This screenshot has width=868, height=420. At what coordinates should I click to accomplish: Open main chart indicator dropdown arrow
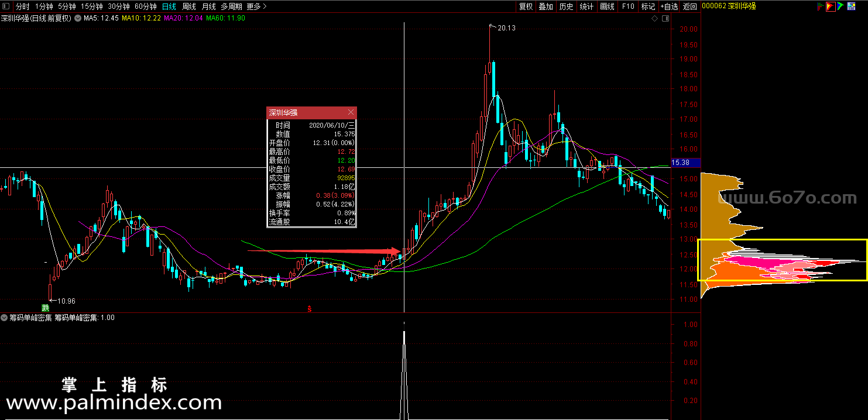tap(77, 18)
